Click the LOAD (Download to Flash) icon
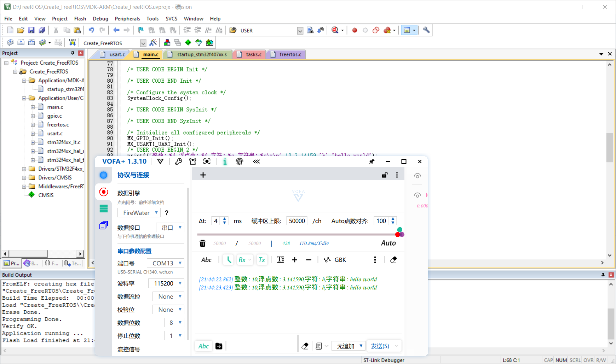The image size is (616, 364). click(x=73, y=42)
